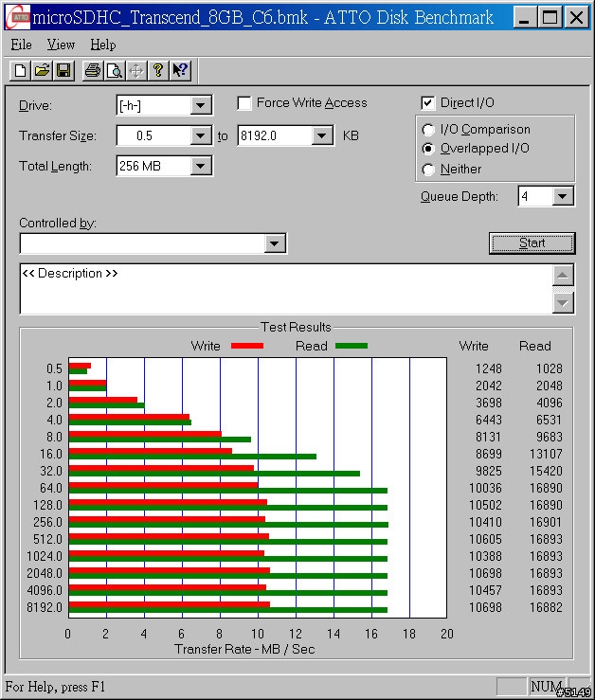595x700 pixels.
Task: Click the ATTO application icon in title bar
Action: tap(17, 17)
